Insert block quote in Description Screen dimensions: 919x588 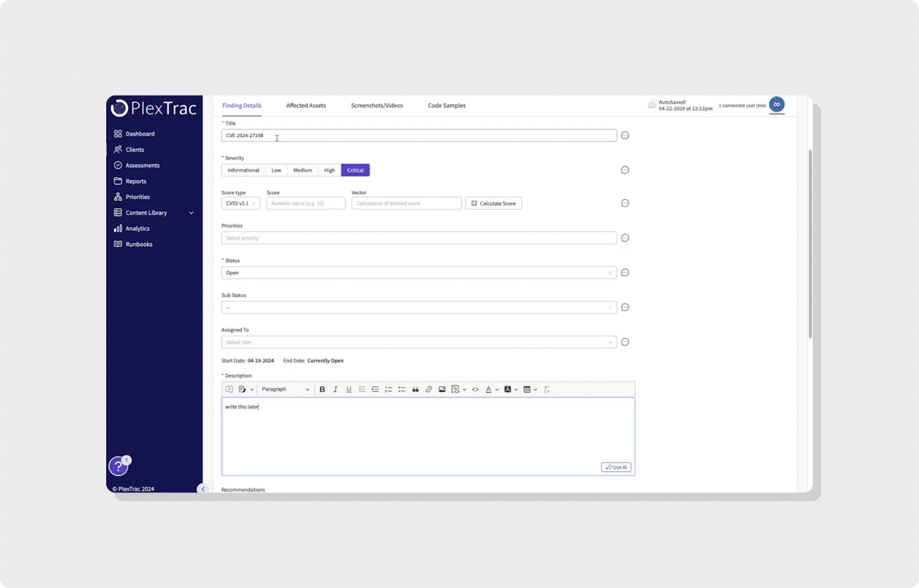tap(416, 390)
